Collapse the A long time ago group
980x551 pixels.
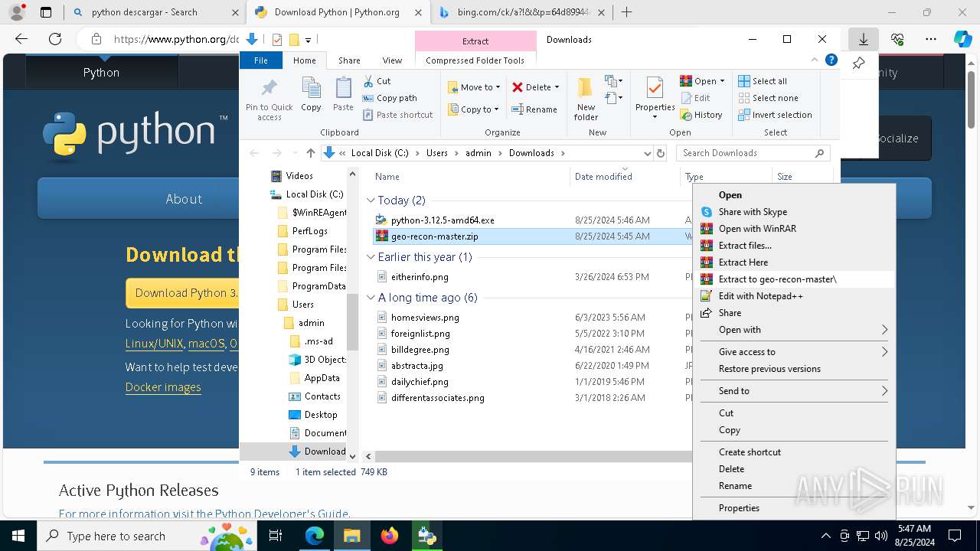pyautogui.click(x=371, y=298)
